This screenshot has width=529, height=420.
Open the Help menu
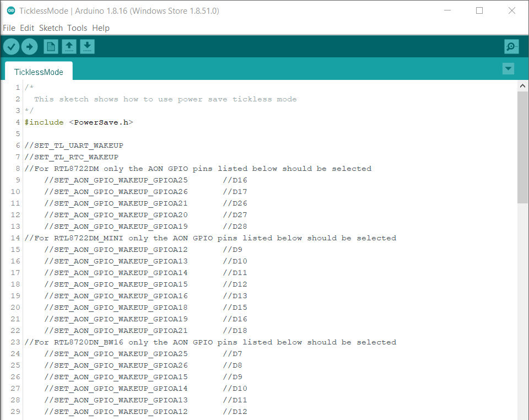click(x=101, y=28)
